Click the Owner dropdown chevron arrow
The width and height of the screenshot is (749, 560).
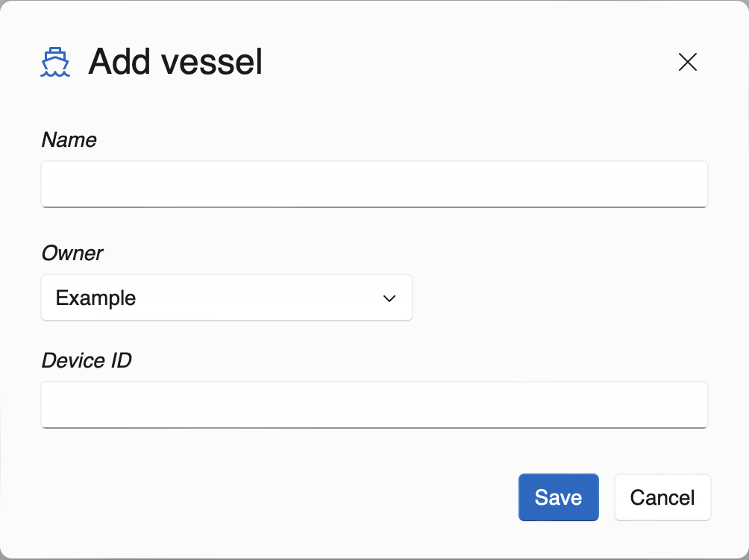coord(389,298)
